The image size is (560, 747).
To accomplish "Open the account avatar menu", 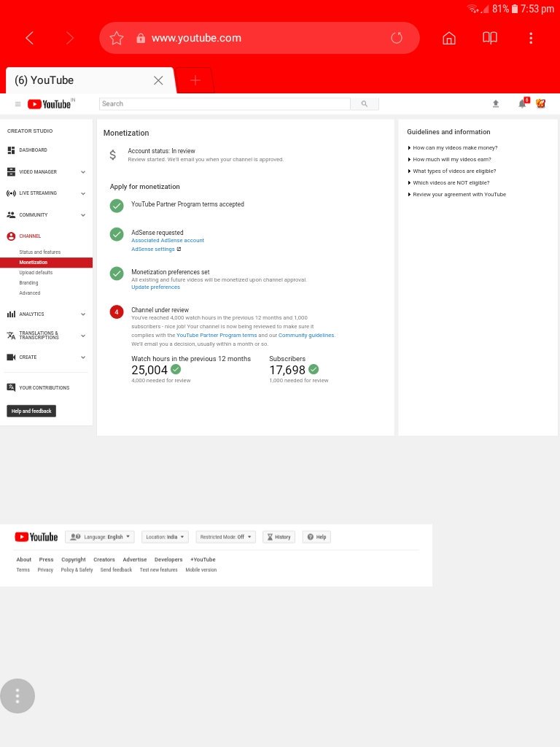I will click(x=540, y=104).
